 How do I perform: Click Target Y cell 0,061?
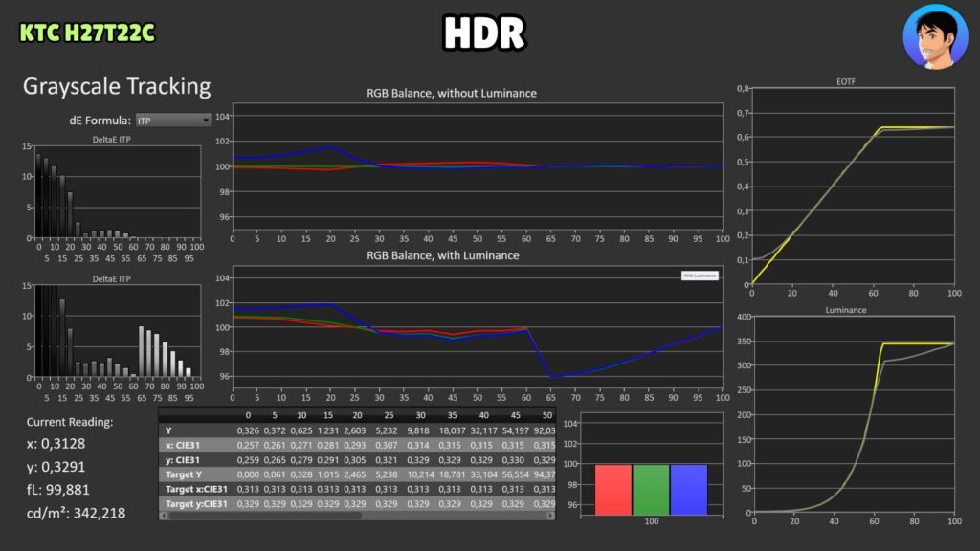click(275, 474)
